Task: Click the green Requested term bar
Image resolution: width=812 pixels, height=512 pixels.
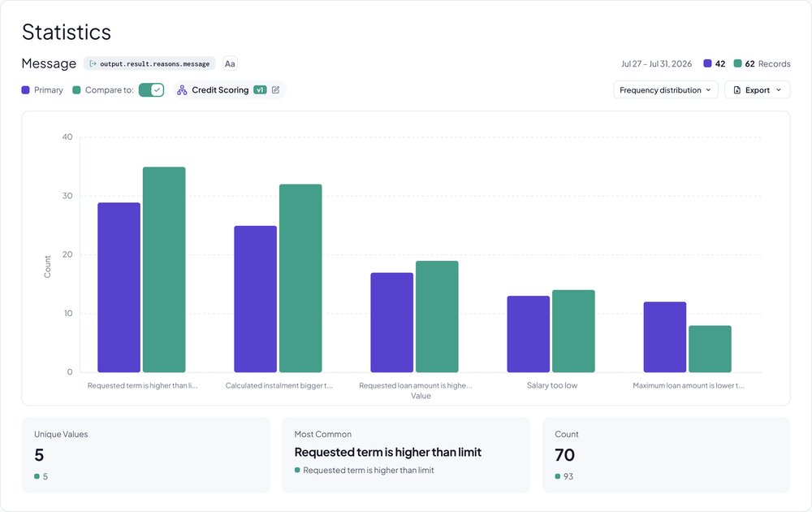Action: (x=164, y=270)
